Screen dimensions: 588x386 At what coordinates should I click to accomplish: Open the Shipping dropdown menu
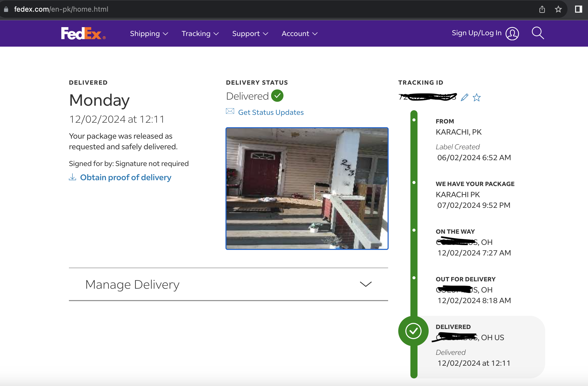(x=149, y=34)
